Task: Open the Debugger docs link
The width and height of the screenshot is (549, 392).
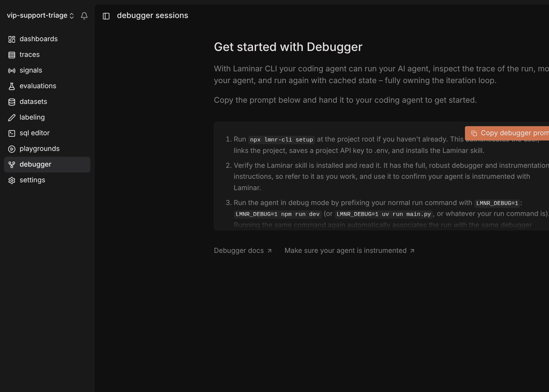Action: [x=243, y=250]
